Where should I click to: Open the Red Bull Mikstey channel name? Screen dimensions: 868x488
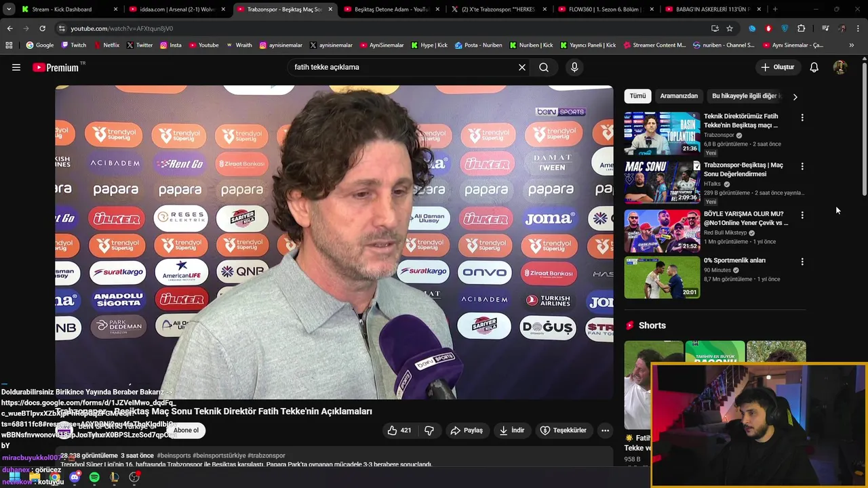(725, 232)
